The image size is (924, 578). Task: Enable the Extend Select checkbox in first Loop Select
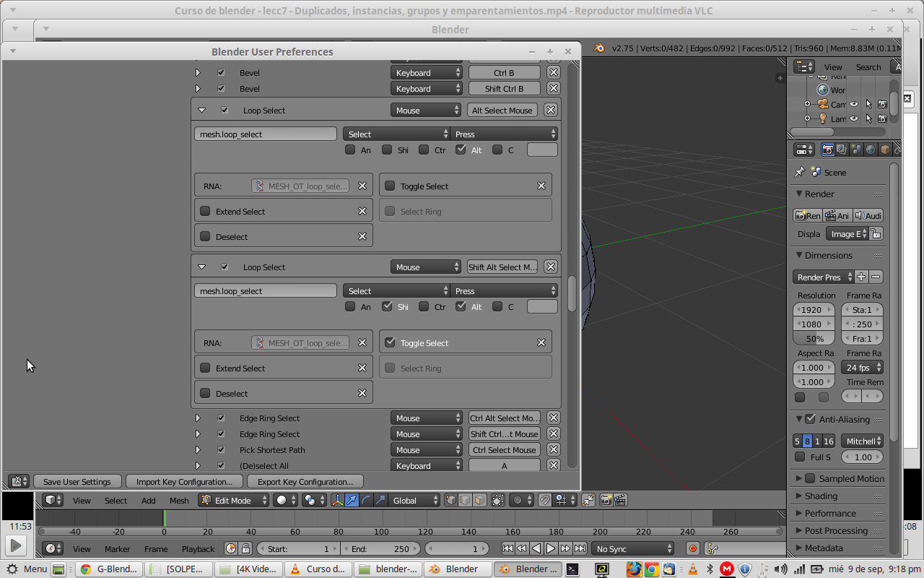click(x=206, y=212)
